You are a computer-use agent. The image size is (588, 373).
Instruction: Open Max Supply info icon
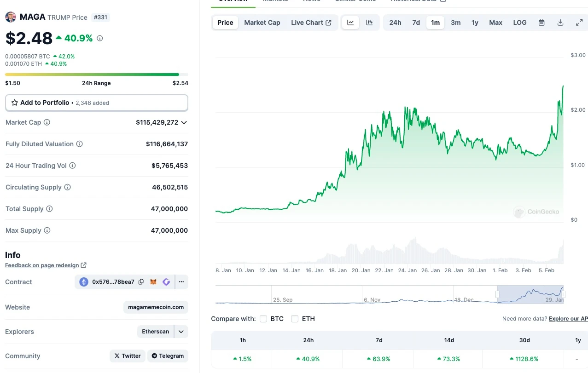(47, 230)
